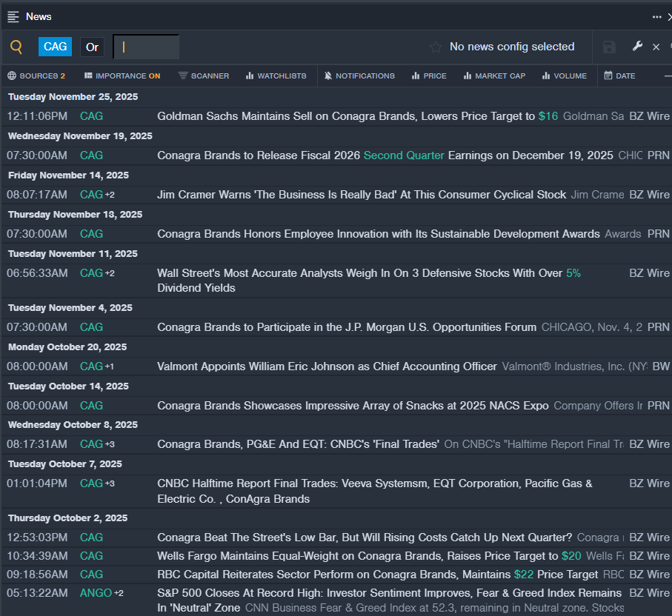672x616 pixels.
Task: Open settings with the wrench icon
Action: coord(637,47)
